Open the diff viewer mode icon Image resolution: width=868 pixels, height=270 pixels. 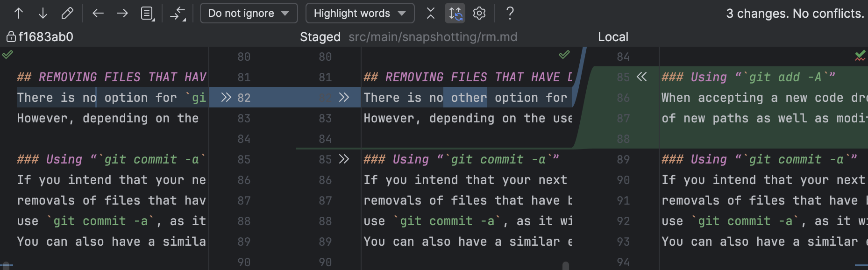click(147, 13)
